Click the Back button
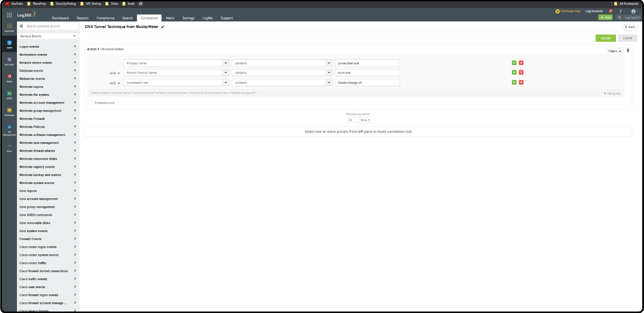 point(630,27)
